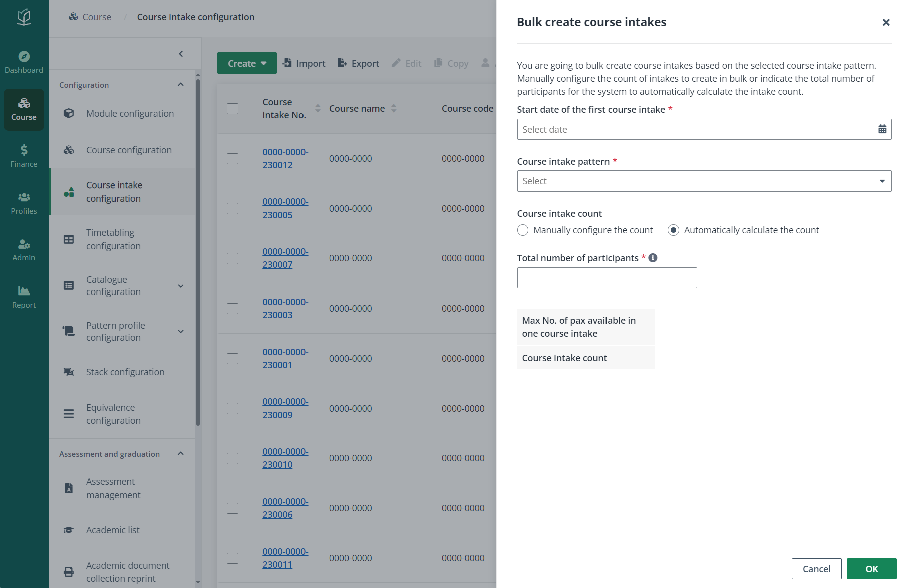
Task: Click the Total number of participants input
Action: [x=607, y=278]
